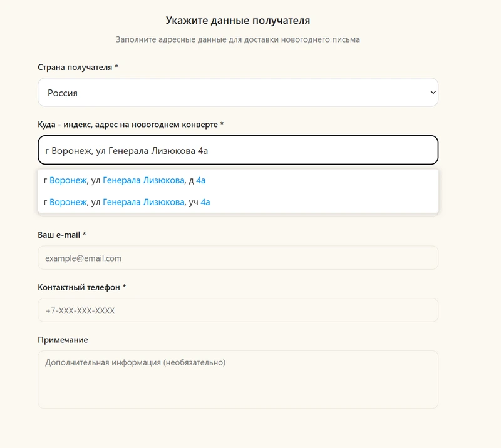Click the 'Укажите данные получателя' heading
The width and height of the screenshot is (501, 448).
pos(237,19)
